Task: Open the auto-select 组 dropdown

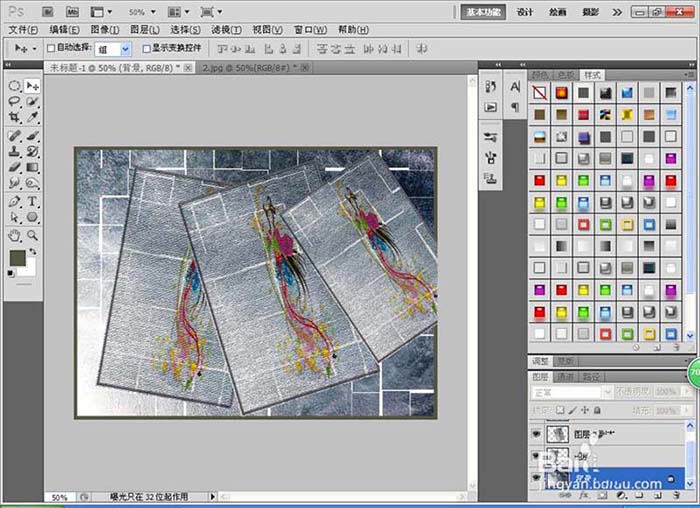Action: (125, 49)
